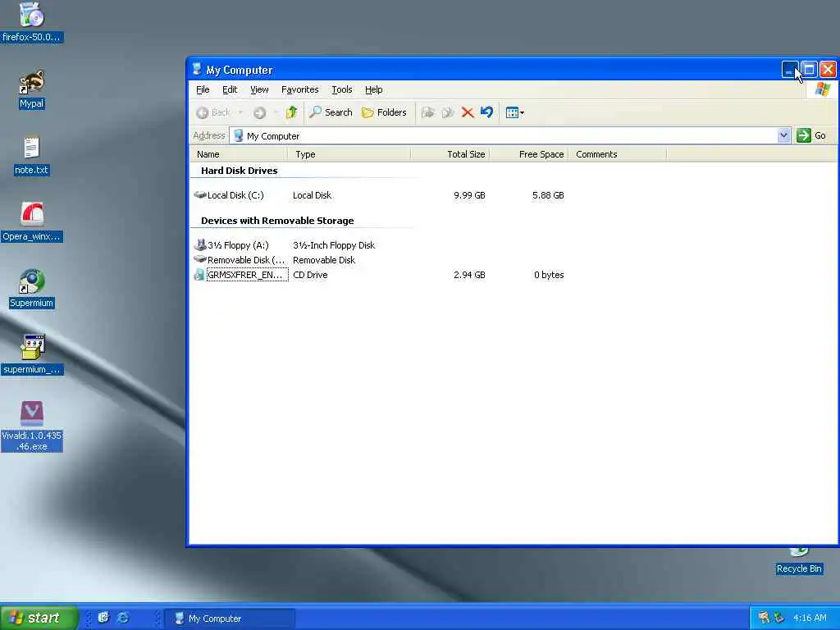
Task: Select the Removable Disk drive icon
Action: (x=200, y=260)
